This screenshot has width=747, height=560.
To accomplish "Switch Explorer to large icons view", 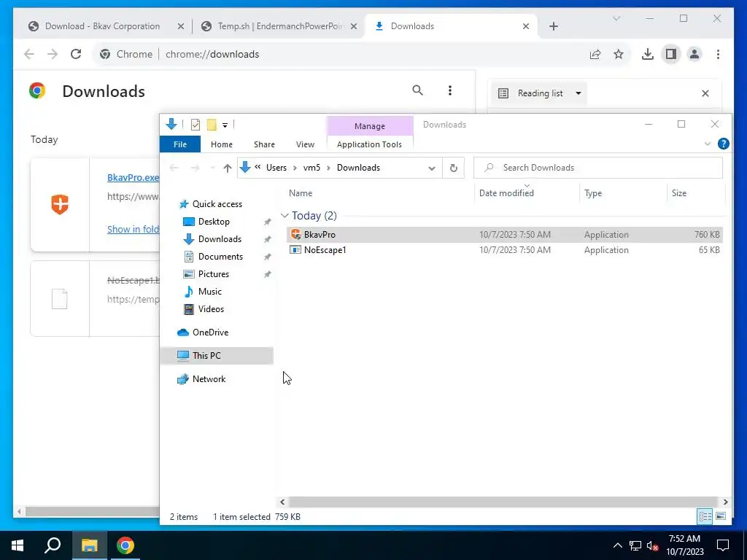I will (721, 517).
